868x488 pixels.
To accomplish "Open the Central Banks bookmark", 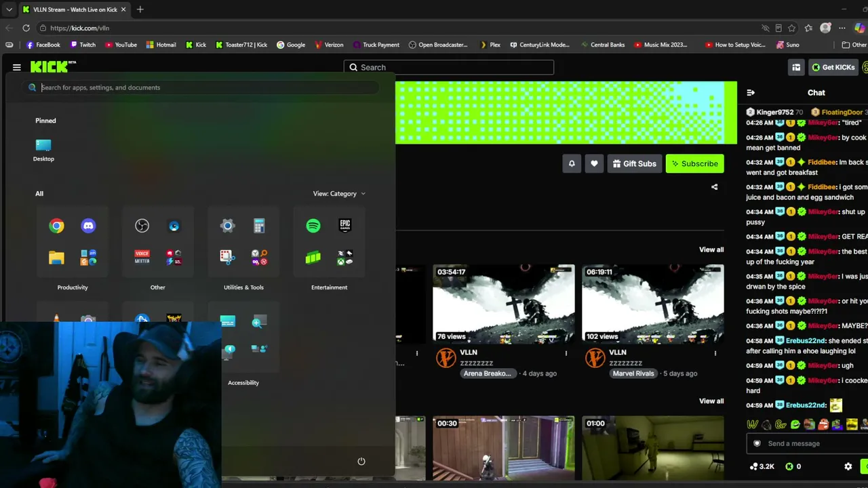I will [603, 45].
